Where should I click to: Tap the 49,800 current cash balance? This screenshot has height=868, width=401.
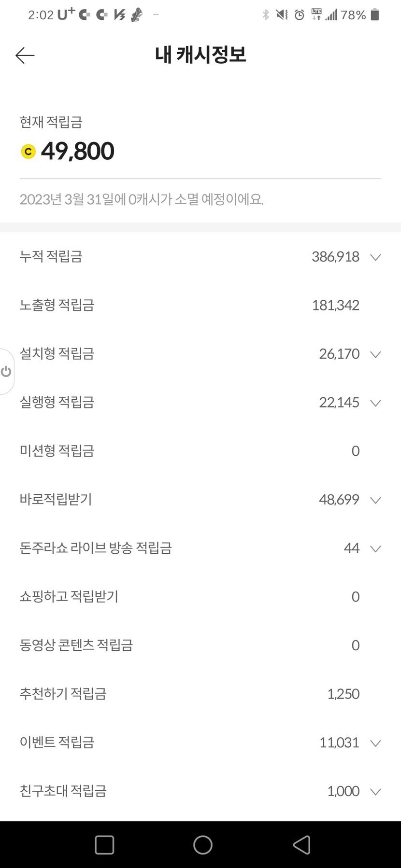pos(78,151)
